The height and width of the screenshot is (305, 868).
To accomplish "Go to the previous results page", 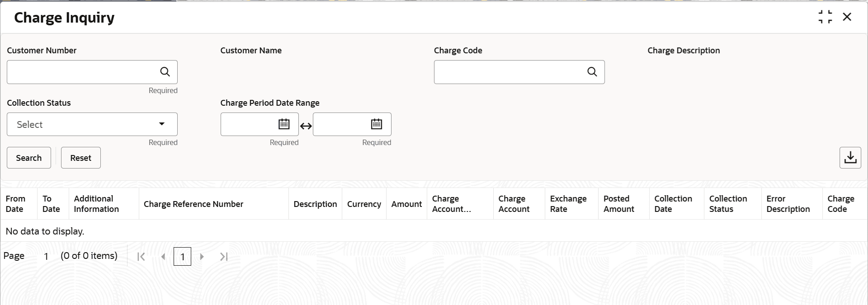I will (x=163, y=257).
